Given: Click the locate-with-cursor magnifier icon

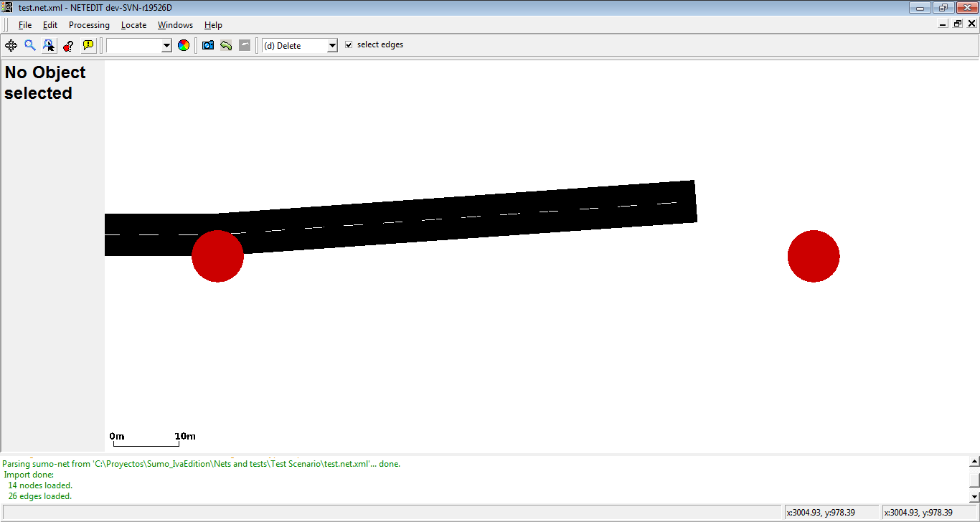Looking at the screenshot, I should click(x=49, y=45).
